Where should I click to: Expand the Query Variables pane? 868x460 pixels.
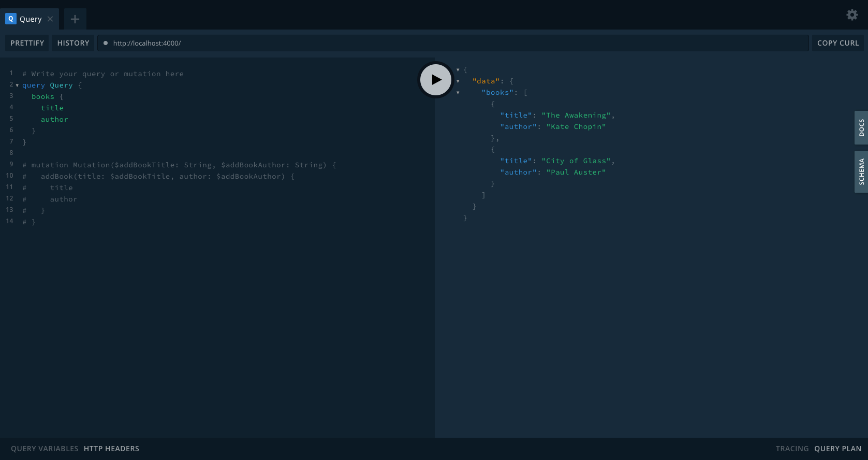coord(45,449)
